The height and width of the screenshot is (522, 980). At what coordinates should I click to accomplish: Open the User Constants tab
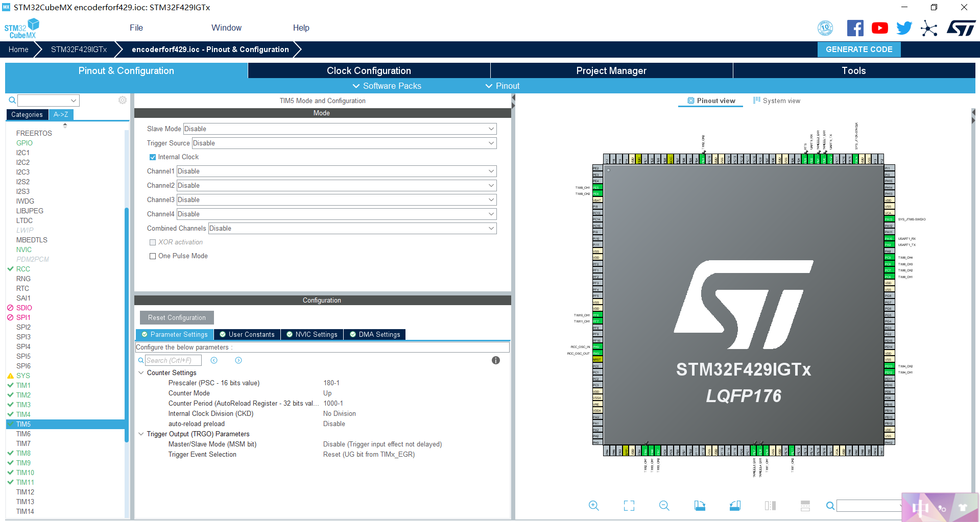click(x=247, y=335)
